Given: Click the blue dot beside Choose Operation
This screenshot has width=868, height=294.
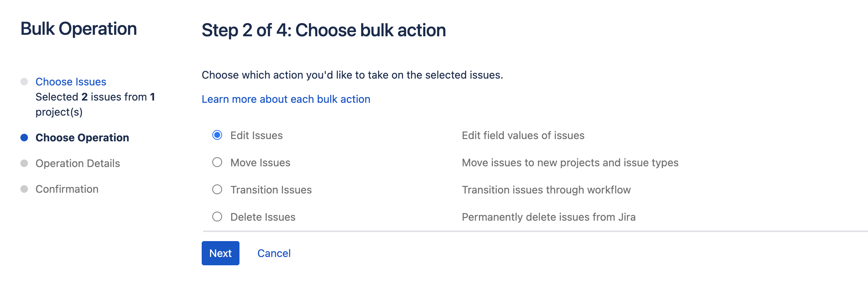Looking at the screenshot, I should tap(24, 138).
